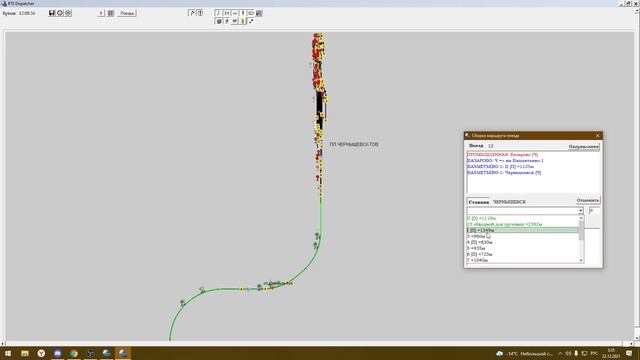Open File Explorer from the taskbar
The image size is (640, 360).
25,353
